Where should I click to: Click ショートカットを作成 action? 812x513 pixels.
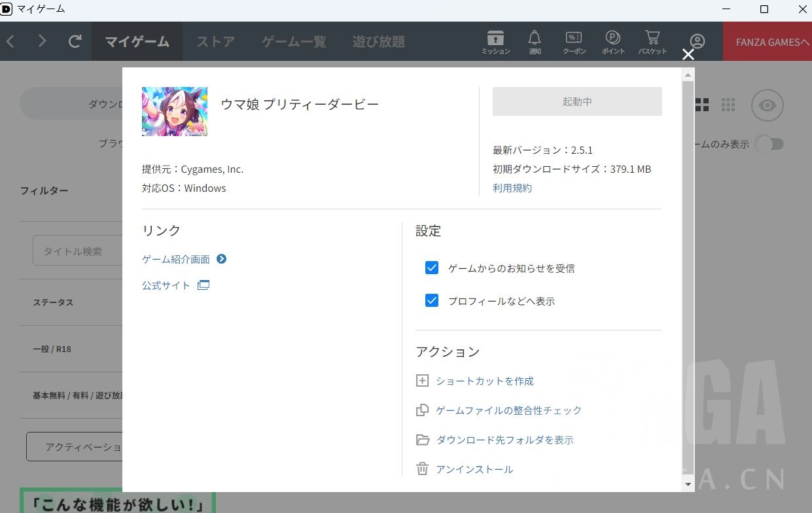pos(484,381)
